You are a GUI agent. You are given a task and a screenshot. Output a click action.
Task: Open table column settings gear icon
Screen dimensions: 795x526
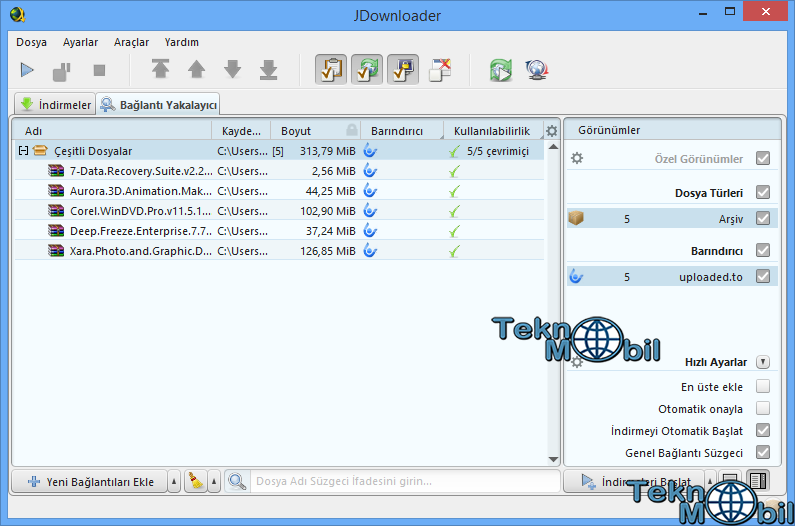pos(551,131)
